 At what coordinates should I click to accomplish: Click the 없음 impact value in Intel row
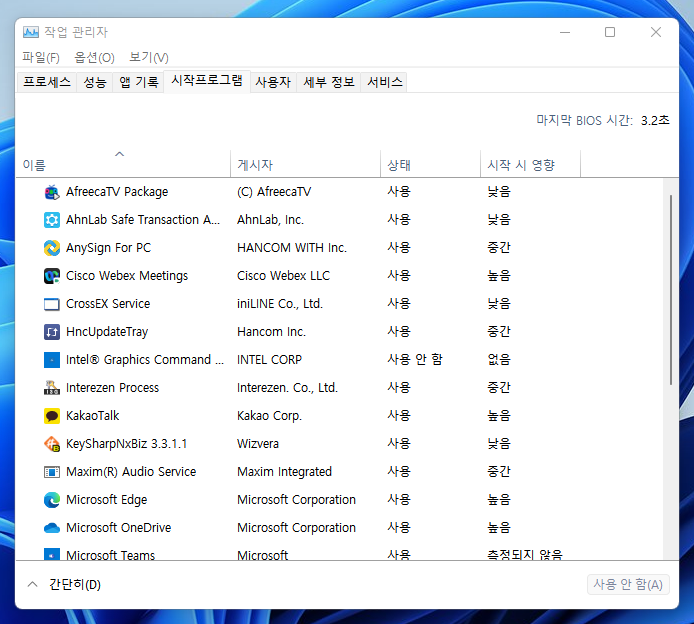tap(499, 359)
